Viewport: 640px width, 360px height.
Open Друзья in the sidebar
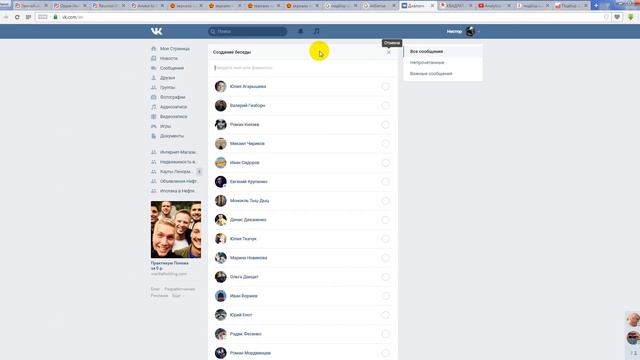pyautogui.click(x=167, y=78)
